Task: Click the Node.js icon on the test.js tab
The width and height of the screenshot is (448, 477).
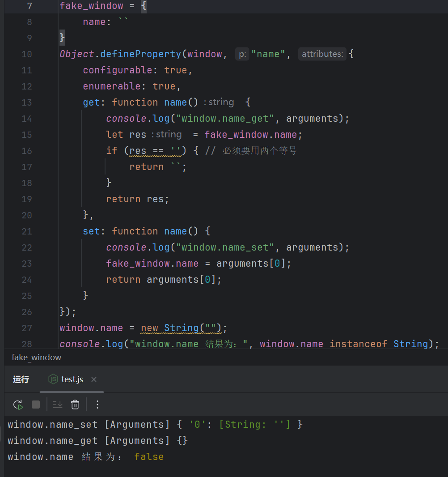Action: [53, 379]
